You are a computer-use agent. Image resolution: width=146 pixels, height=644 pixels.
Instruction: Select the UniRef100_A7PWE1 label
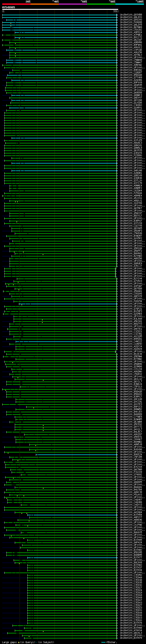pyautogui.click(x=131, y=35)
